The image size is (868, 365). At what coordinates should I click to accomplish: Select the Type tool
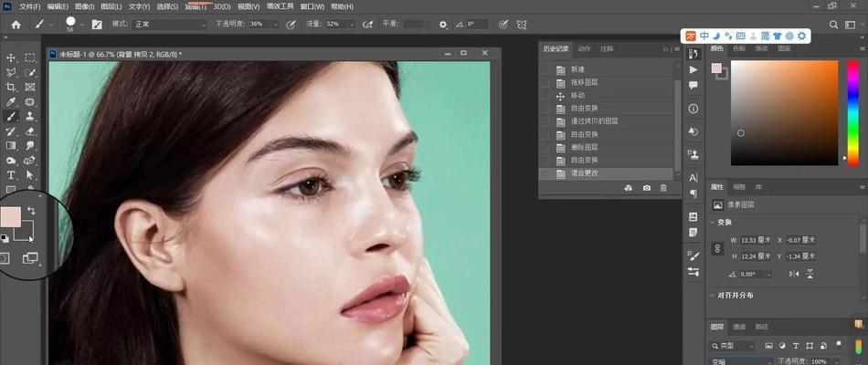click(11, 175)
